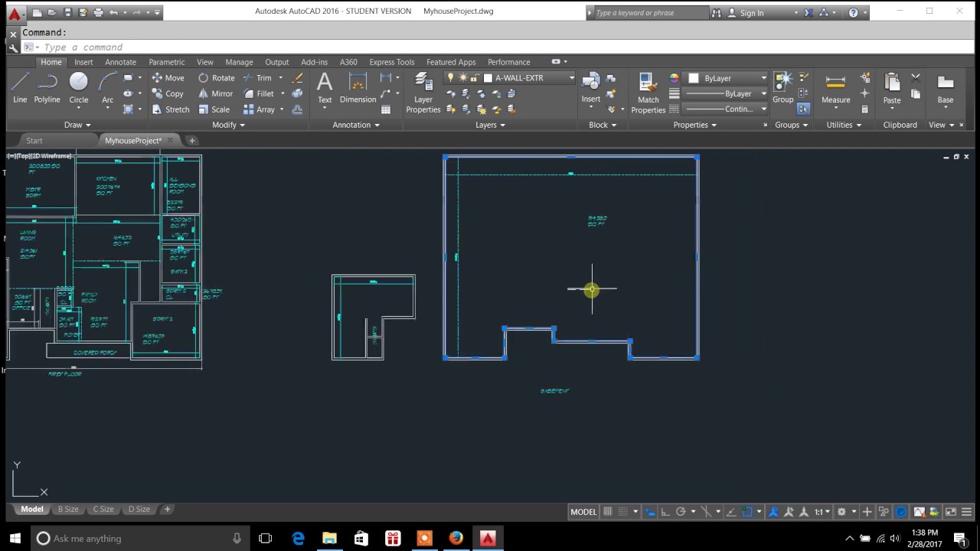Image resolution: width=980 pixels, height=551 pixels.
Task: Click the Insert block icon
Action: 591,87
